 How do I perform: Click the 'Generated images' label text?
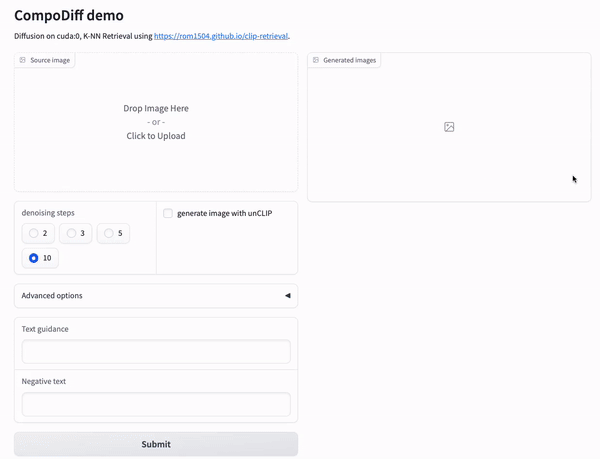(350, 60)
